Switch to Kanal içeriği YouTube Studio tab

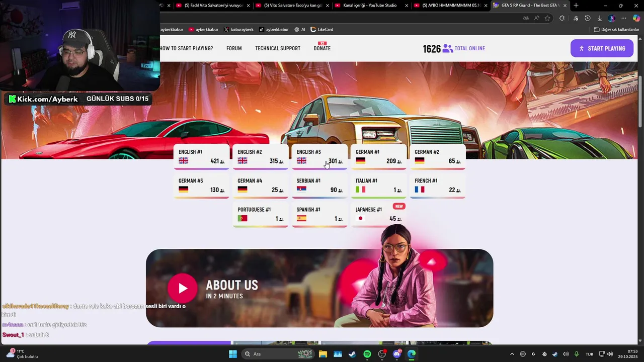(371, 6)
